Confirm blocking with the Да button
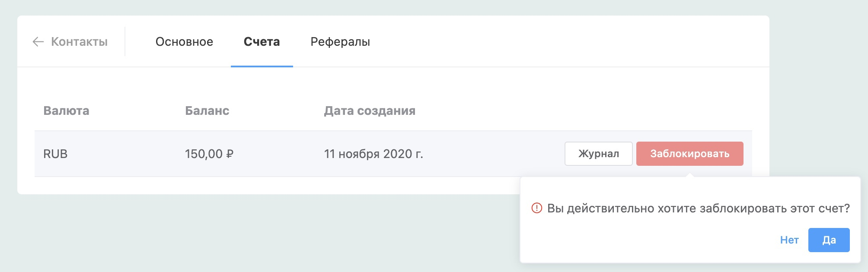 coord(829,240)
